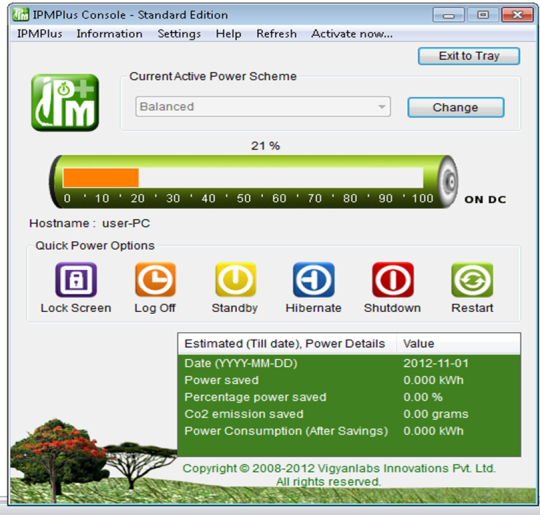
Task: Click the 2012-11-01 date value
Action: click(x=436, y=363)
